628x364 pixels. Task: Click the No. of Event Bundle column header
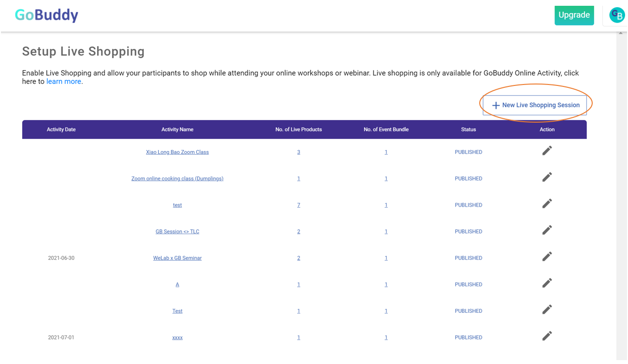click(386, 129)
